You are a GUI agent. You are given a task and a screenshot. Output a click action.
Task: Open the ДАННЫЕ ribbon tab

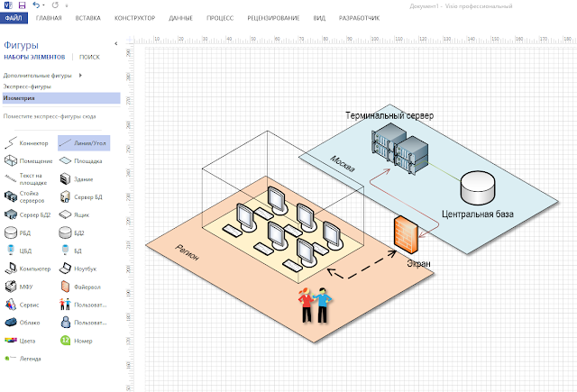180,18
